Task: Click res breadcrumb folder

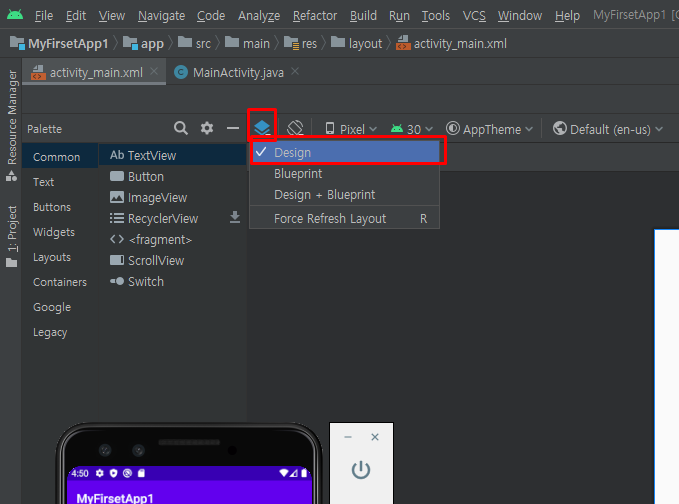Action: 301,43
